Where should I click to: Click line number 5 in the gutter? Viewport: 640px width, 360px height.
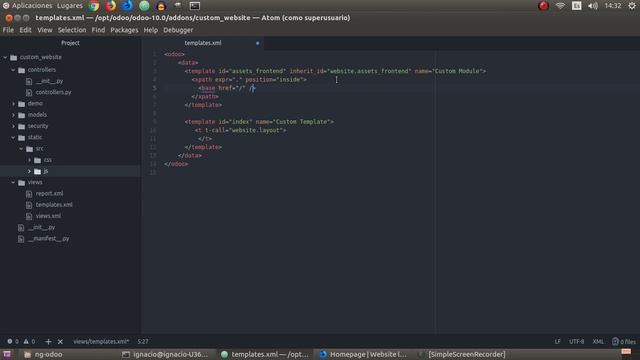(155, 88)
